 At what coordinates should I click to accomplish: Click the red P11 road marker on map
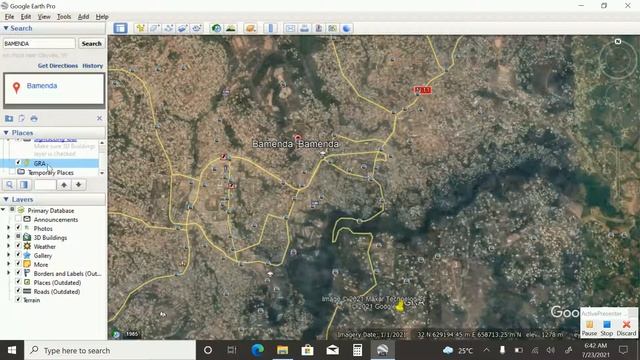click(x=422, y=90)
